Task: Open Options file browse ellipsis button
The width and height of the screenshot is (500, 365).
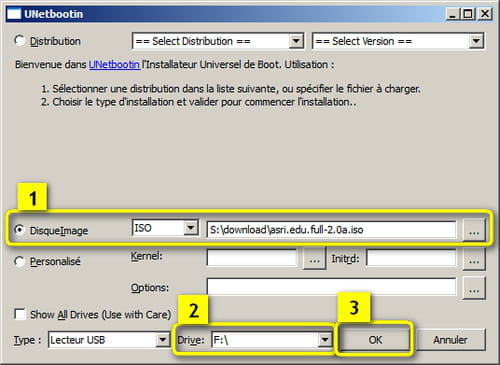Action: pos(474,288)
